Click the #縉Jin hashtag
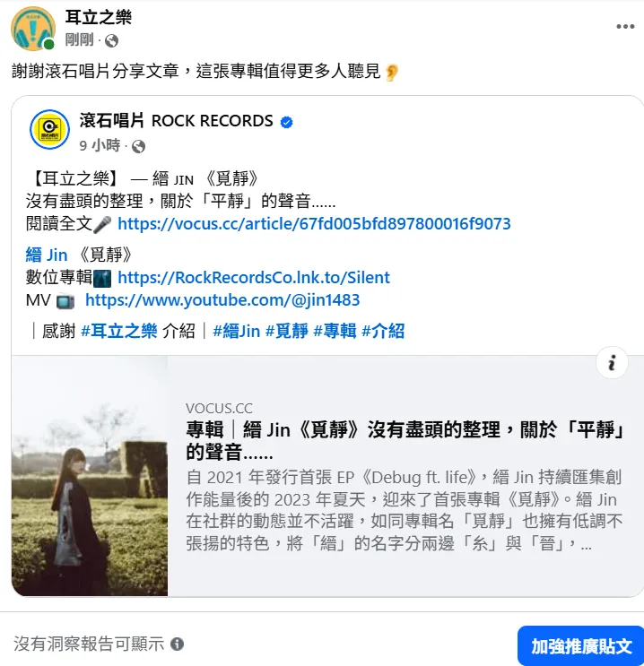 237,331
